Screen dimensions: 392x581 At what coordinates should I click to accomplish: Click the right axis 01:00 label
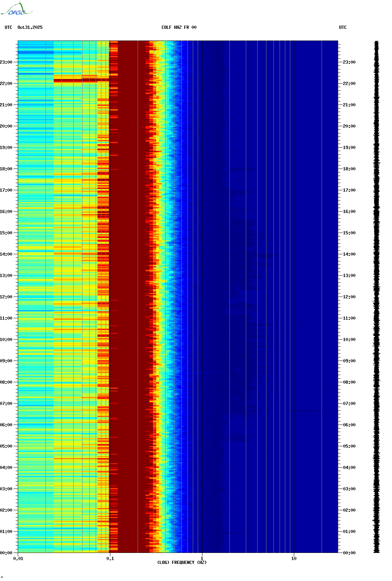click(349, 532)
